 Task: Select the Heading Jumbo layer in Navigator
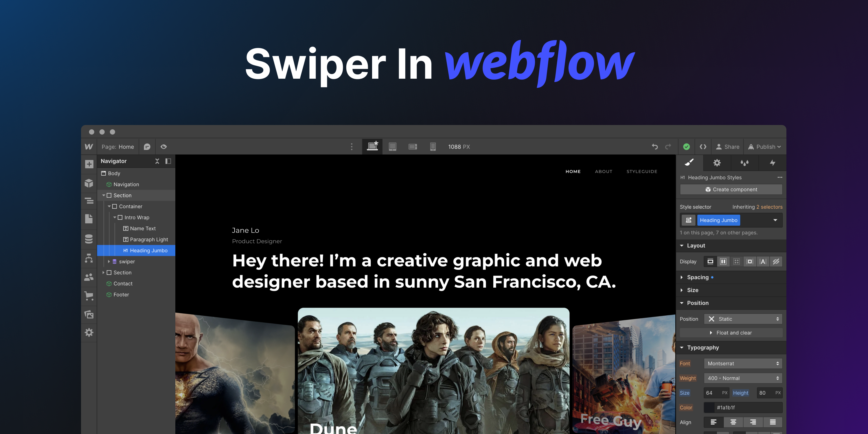[x=145, y=250]
